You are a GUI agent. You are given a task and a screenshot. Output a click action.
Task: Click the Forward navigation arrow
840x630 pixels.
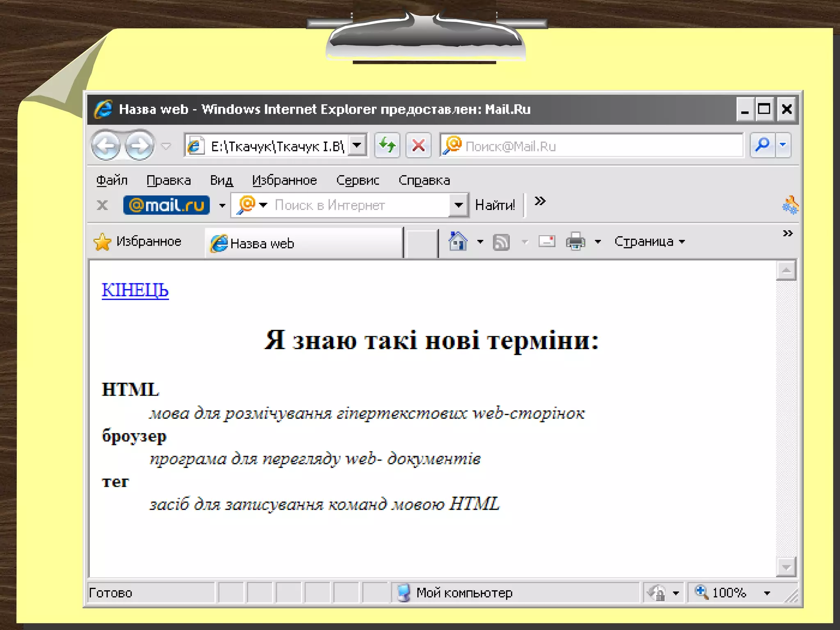coord(139,145)
